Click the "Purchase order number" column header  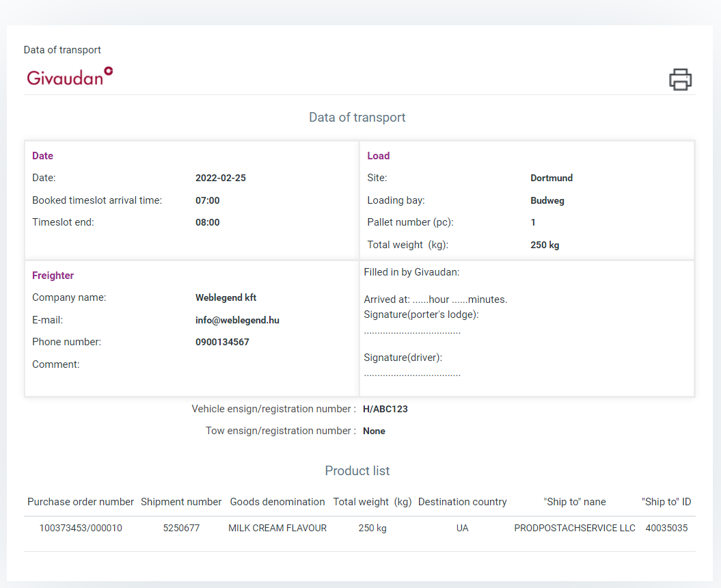pyautogui.click(x=81, y=502)
